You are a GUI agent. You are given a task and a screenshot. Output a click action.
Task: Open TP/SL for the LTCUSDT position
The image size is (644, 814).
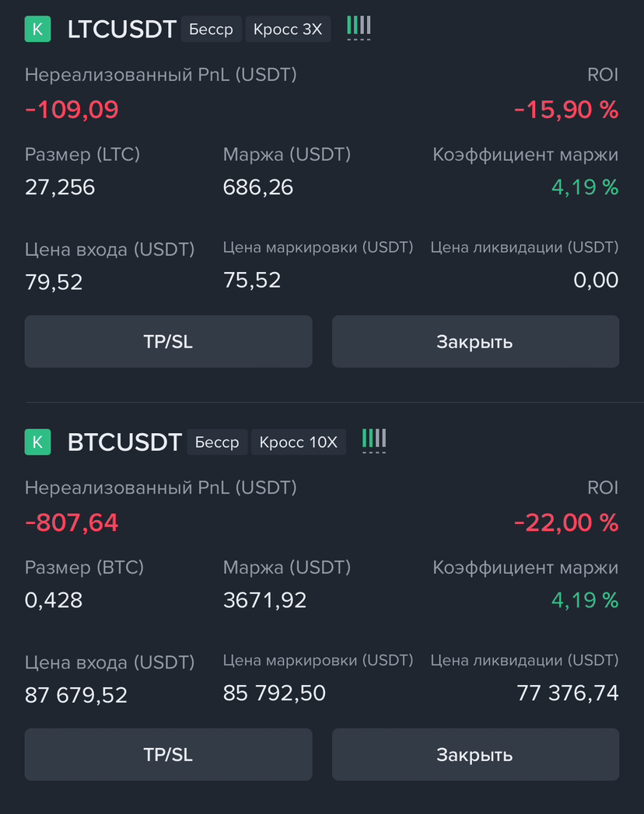[168, 341]
